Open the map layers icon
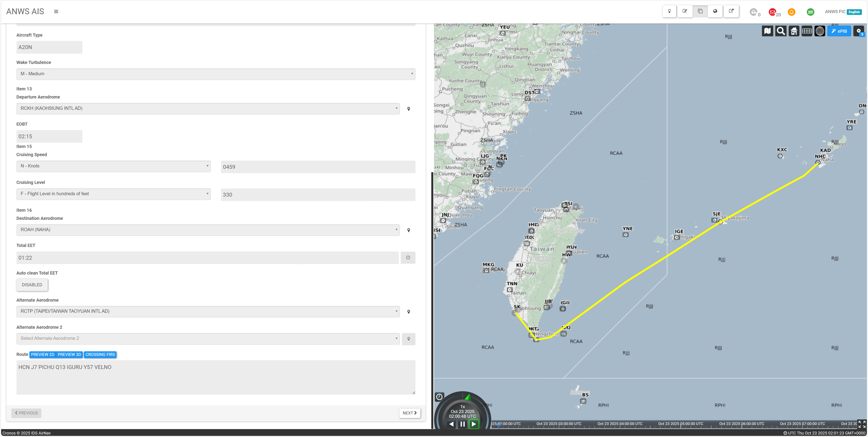868x437 pixels. click(767, 31)
